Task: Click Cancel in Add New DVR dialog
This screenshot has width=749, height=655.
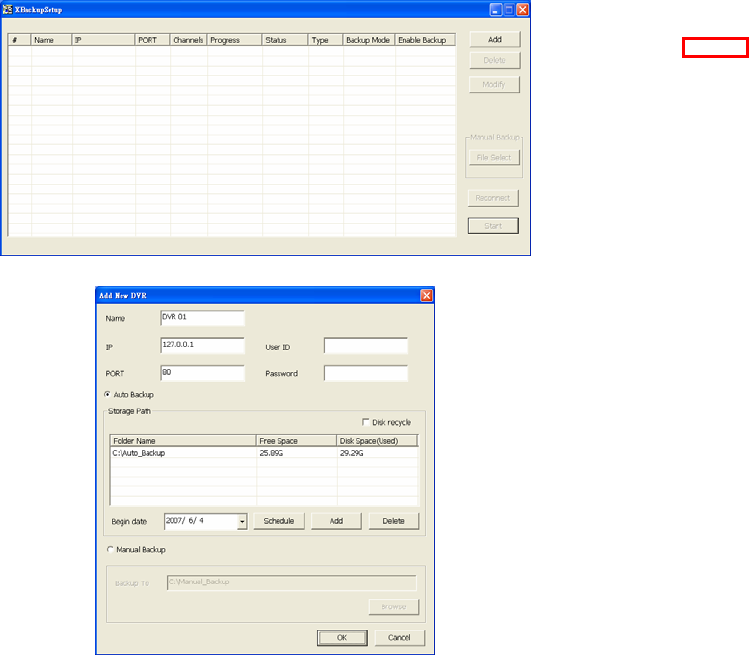Action: tap(399, 638)
